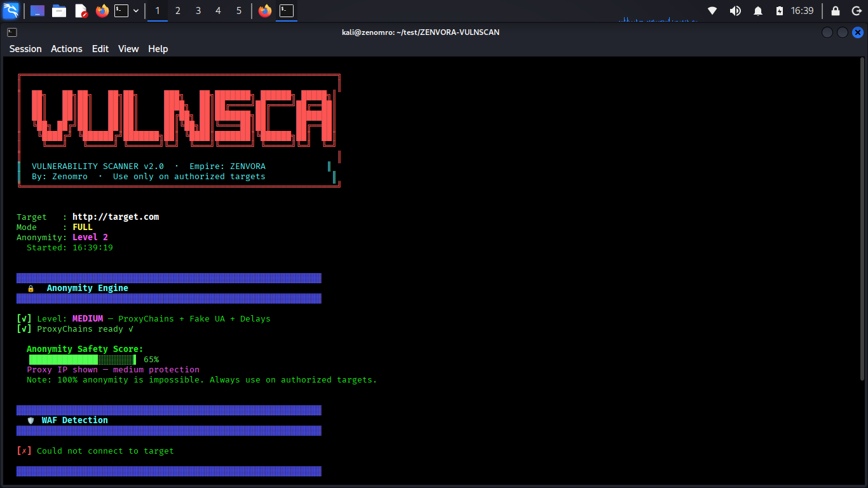Click the shield emoji beside WAF Detection
The width and height of the screenshot is (868, 488).
tap(31, 421)
